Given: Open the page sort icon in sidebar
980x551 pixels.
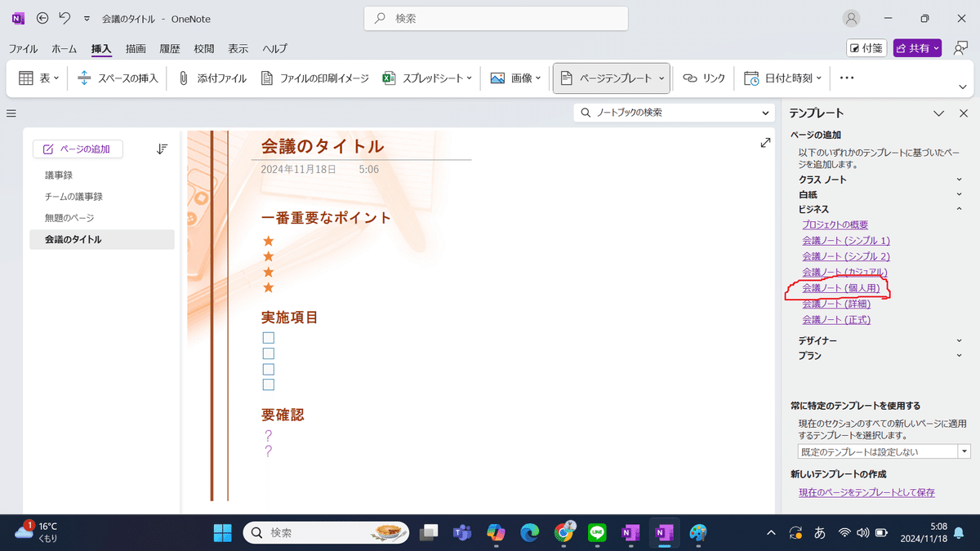Looking at the screenshot, I should (x=162, y=149).
